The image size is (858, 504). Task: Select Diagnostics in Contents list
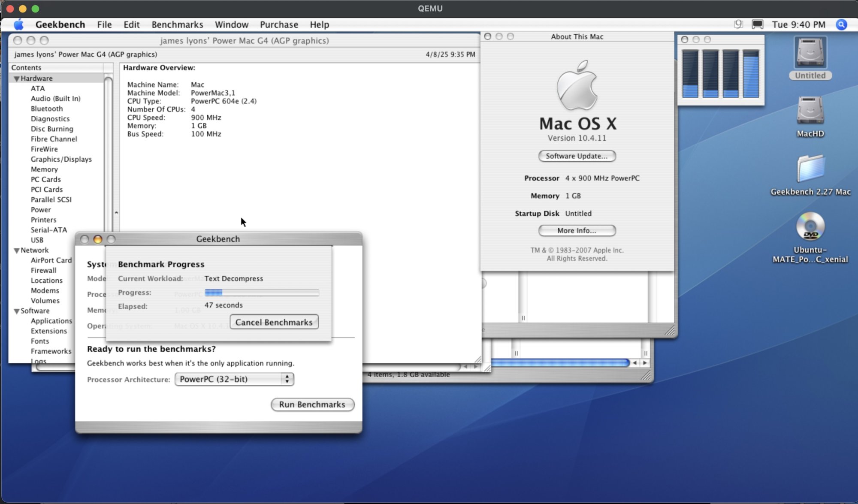click(x=50, y=119)
